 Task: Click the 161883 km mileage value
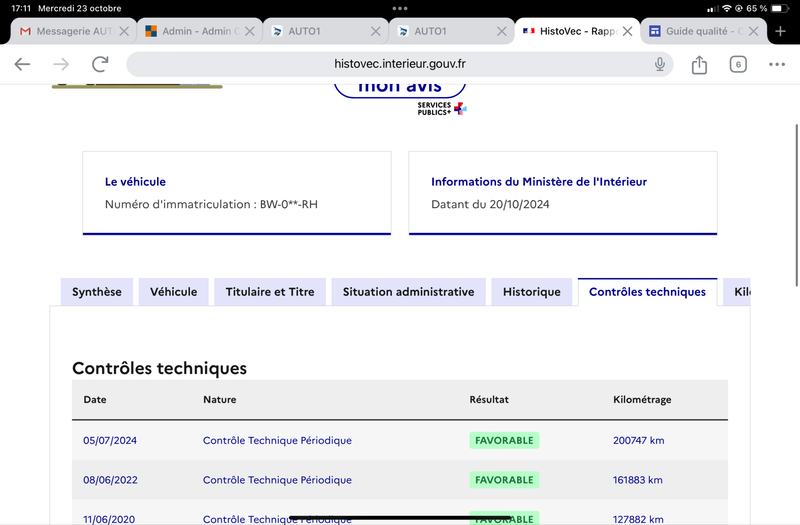638,480
